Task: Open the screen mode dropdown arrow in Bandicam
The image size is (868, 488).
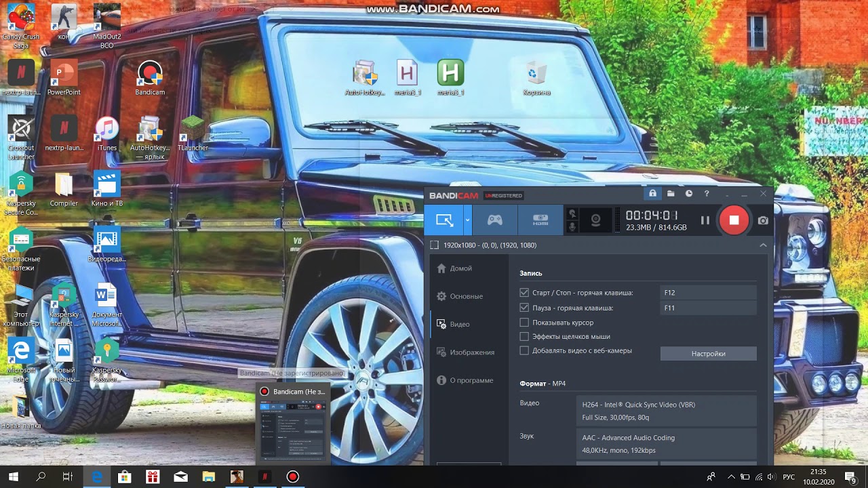Action: point(468,220)
